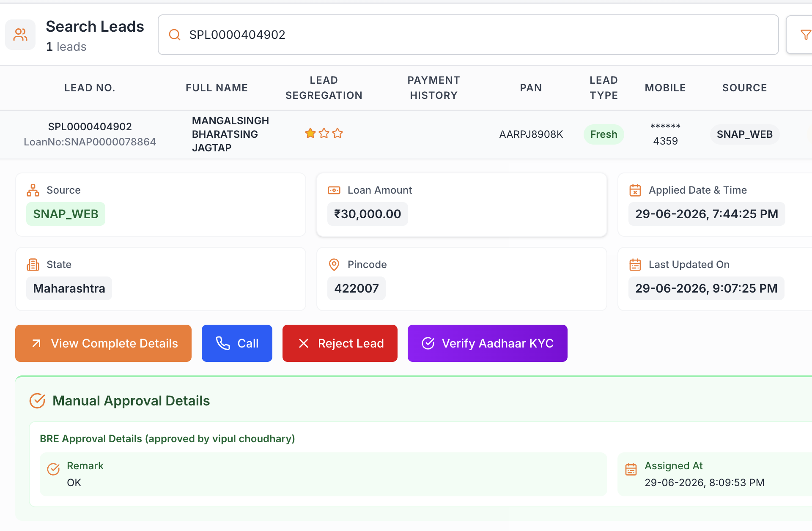Click LoanNo:SNAP0000078864 text

point(90,142)
